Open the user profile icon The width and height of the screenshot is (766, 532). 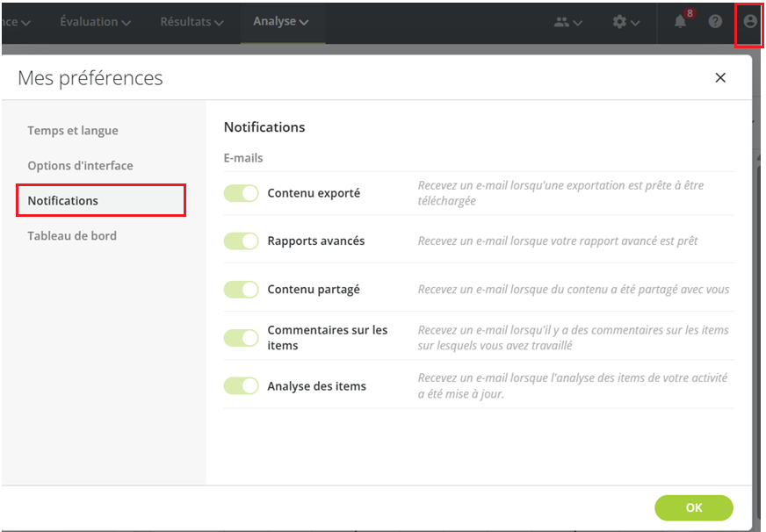pyautogui.click(x=750, y=21)
